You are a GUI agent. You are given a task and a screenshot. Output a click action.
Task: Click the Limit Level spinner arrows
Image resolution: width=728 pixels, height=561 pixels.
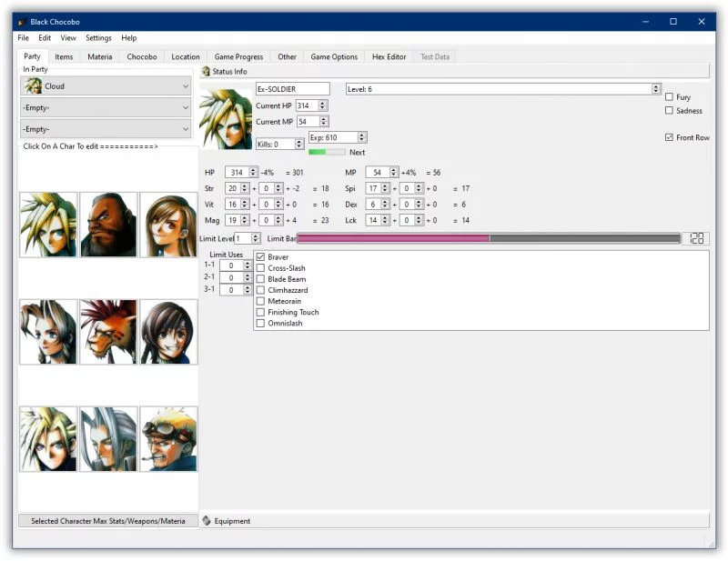pyautogui.click(x=256, y=238)
